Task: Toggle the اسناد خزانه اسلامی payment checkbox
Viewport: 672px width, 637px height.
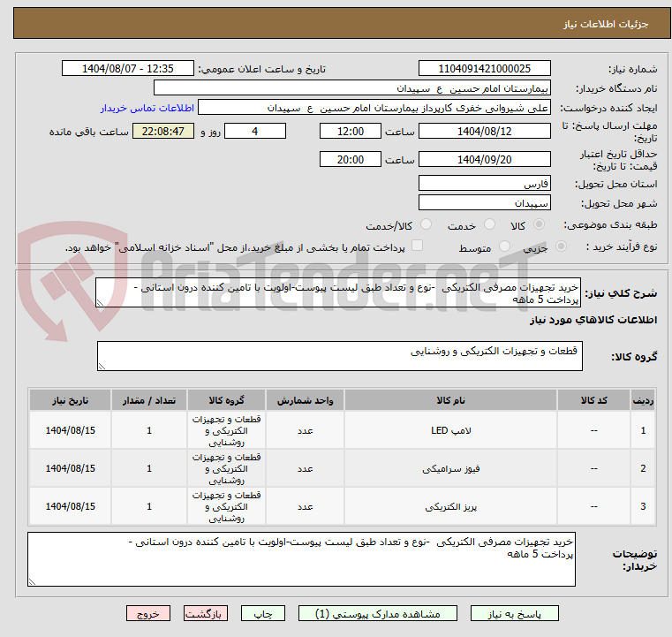Action: (x=417, y=246)
